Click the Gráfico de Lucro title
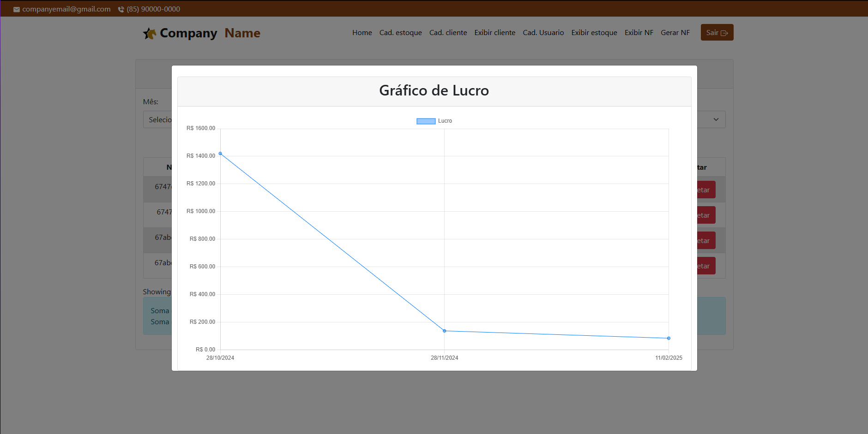Viewport: 868px width, 434px height. click(434, 90)
